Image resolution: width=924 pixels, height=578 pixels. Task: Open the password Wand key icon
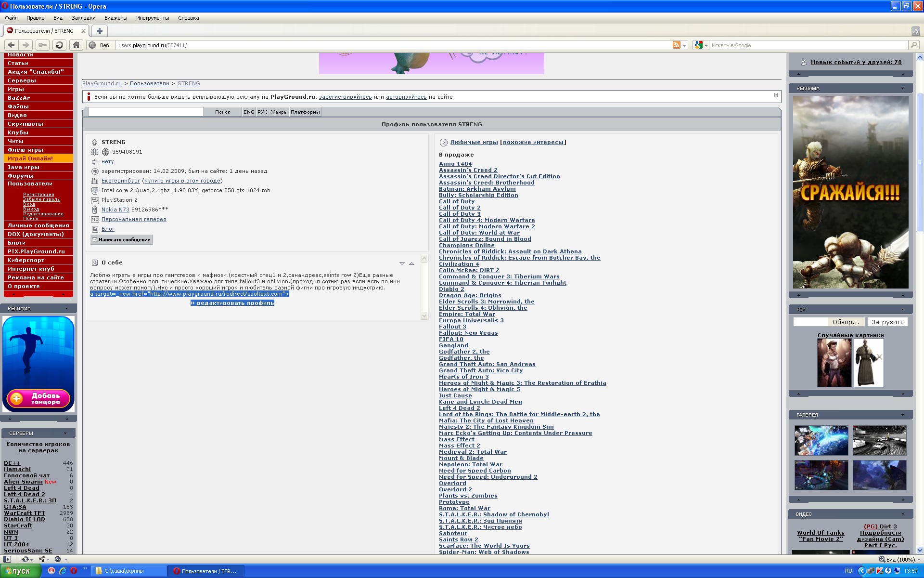(x=42, y=45)
